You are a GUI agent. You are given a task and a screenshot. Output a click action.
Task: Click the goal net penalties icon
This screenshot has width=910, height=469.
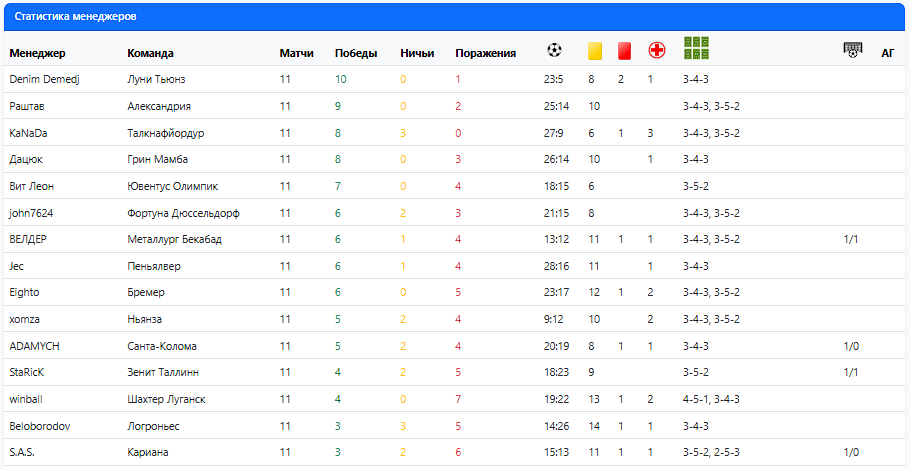point(852,50)
